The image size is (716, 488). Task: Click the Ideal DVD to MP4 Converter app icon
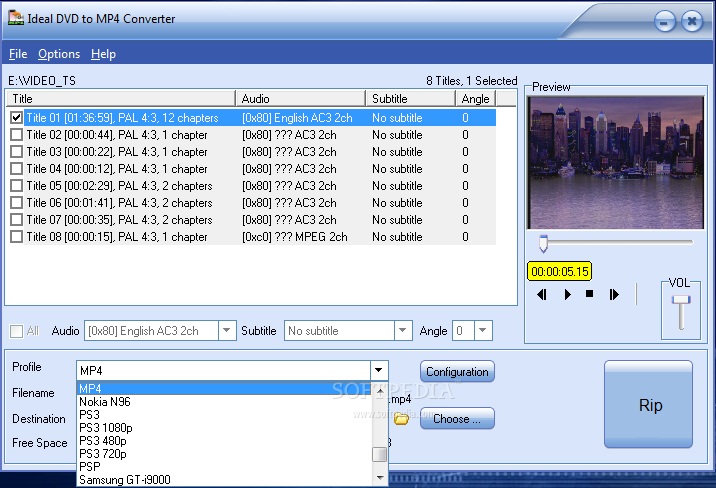[x=16, y=18]
